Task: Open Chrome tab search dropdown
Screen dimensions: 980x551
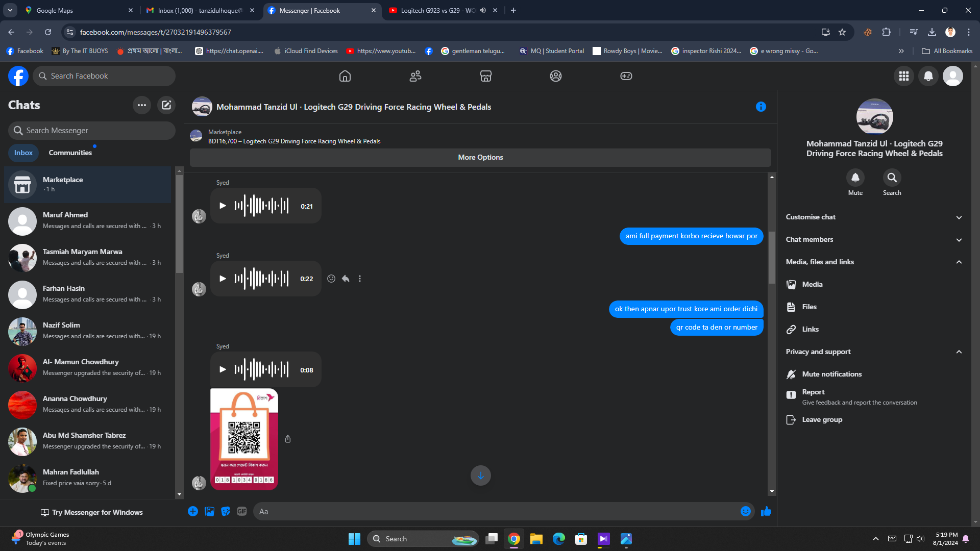Action: [10, 10]
